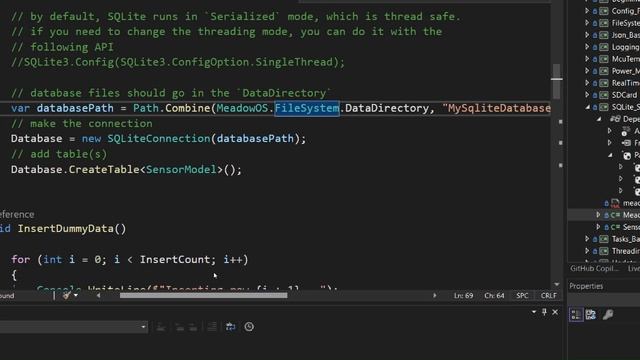Viewport: 640px width, 360px height.
Task: Switch to the GitHub Copilot tab
Action: tap(594, 268)
